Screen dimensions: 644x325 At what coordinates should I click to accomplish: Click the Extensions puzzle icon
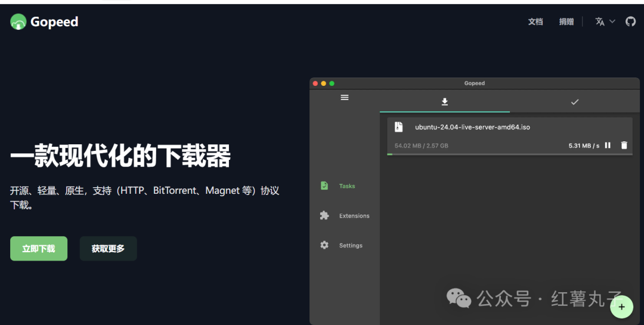[324, 215]
